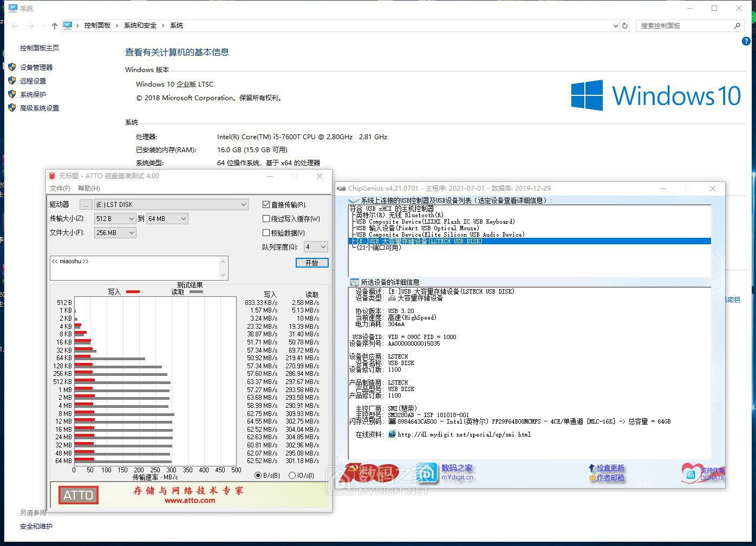Viewport: 756px width, 546px height.
Task: Click the USB list header icon in ChipGenius
Action: (354, 200)
